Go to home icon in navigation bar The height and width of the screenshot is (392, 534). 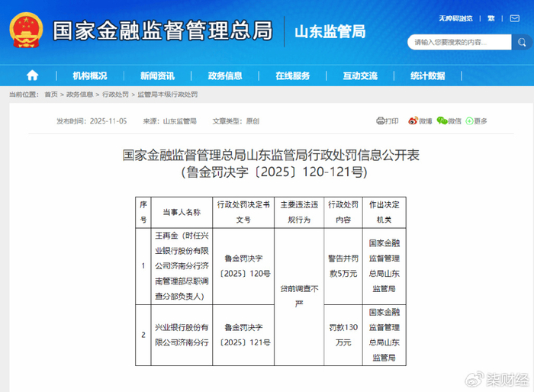pyautogui.click(x=32, y=76)
